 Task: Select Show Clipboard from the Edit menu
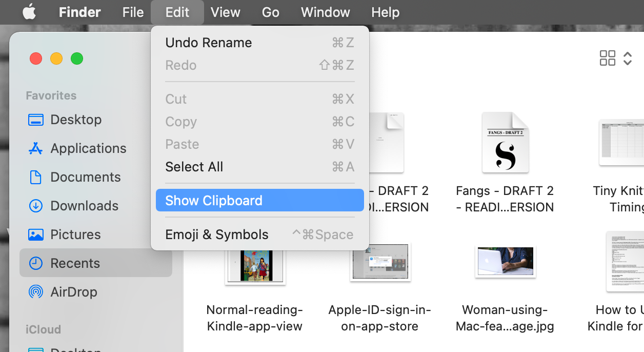pyautogui.click(x=214, y=200)
